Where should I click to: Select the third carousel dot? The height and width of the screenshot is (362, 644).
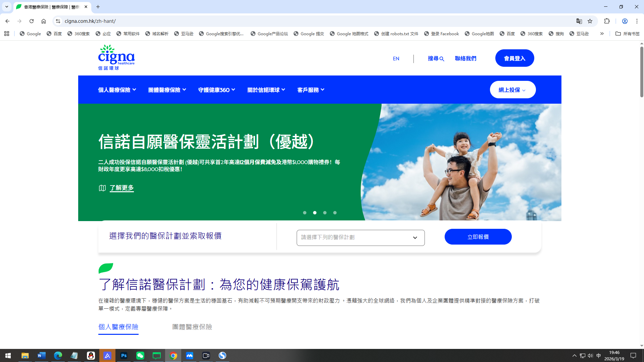325,213
